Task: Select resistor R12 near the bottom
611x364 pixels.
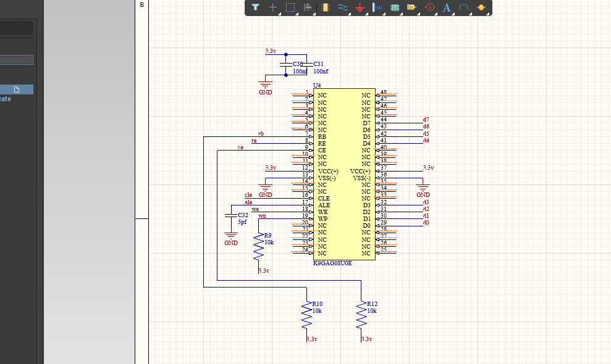Action: tap(361, 315)
